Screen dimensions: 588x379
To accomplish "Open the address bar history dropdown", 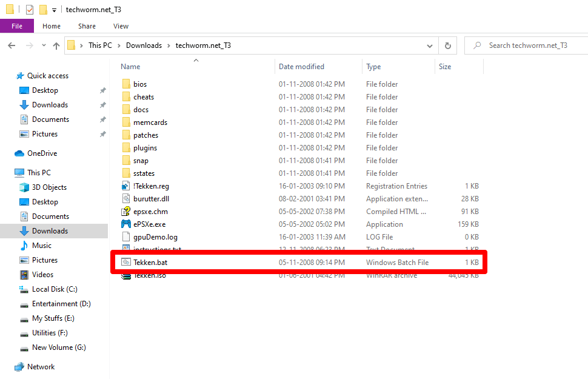I will 430,45.
